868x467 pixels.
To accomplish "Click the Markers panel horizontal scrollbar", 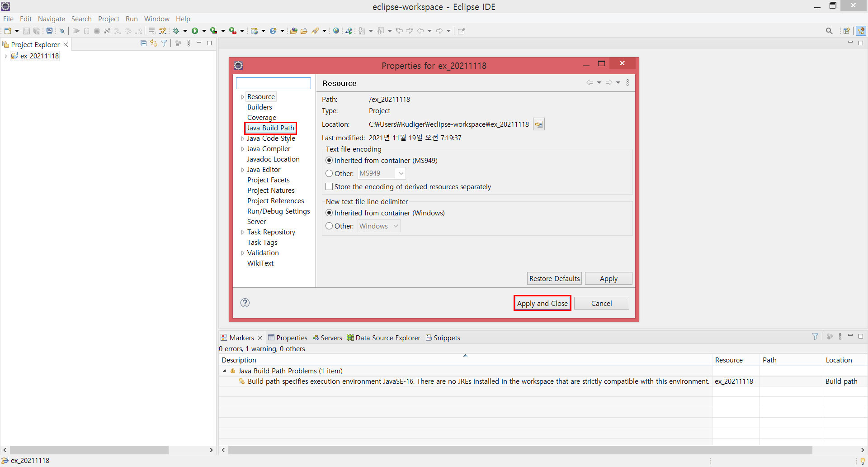I will coord(520,450).
